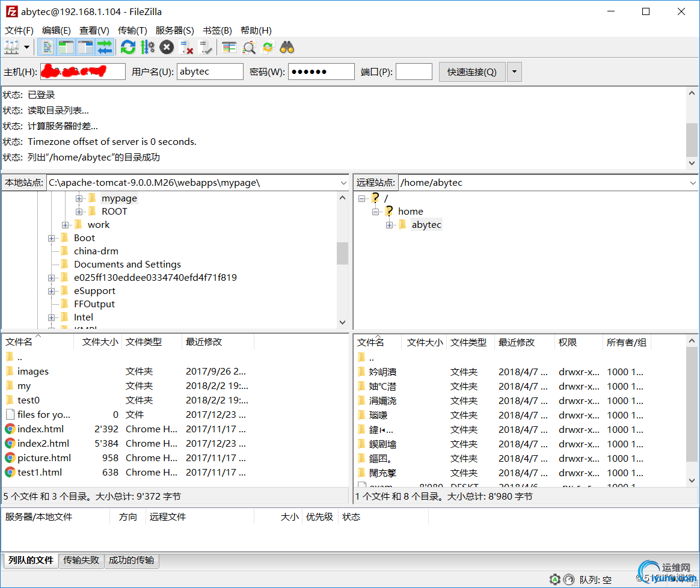Toggle the transfer queue display

pos(105,47)
